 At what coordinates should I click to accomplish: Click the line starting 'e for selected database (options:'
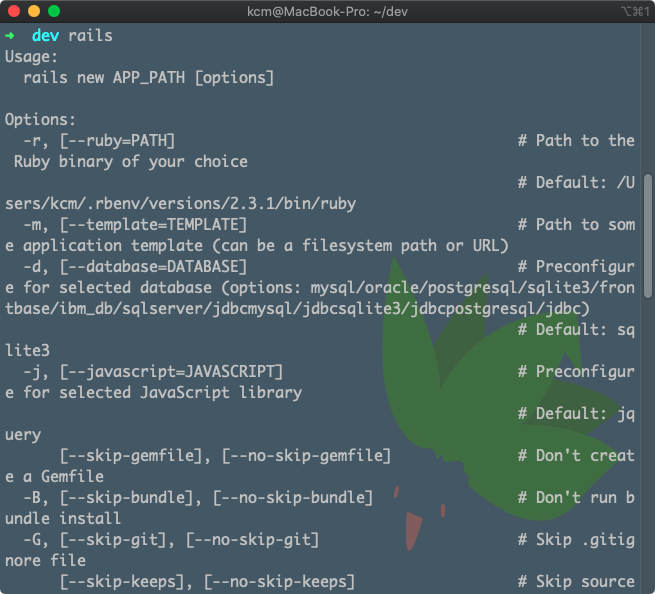tap(320, 288)
